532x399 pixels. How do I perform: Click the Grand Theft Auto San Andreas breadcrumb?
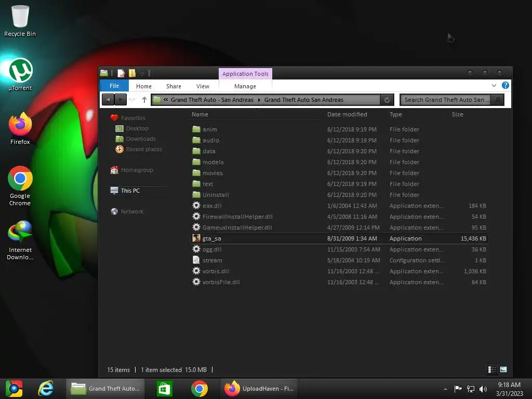click(303, 100)
